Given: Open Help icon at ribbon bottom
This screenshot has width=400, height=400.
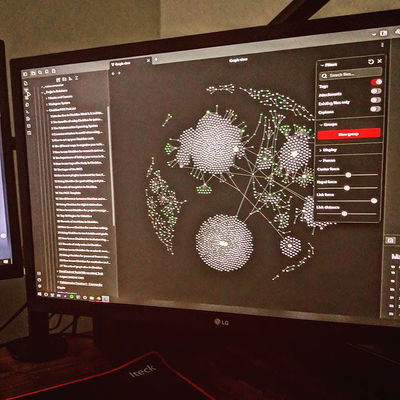Looking at the screenshot, I should click(40, 280).
